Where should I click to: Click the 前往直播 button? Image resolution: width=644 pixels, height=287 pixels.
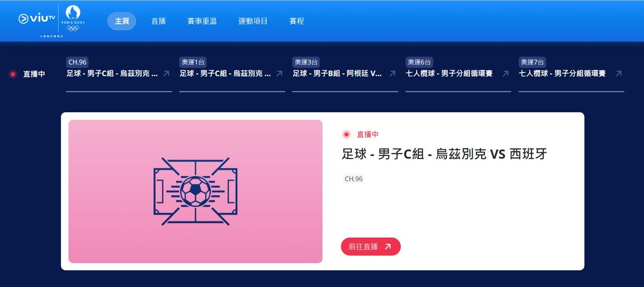coord(371,247)
